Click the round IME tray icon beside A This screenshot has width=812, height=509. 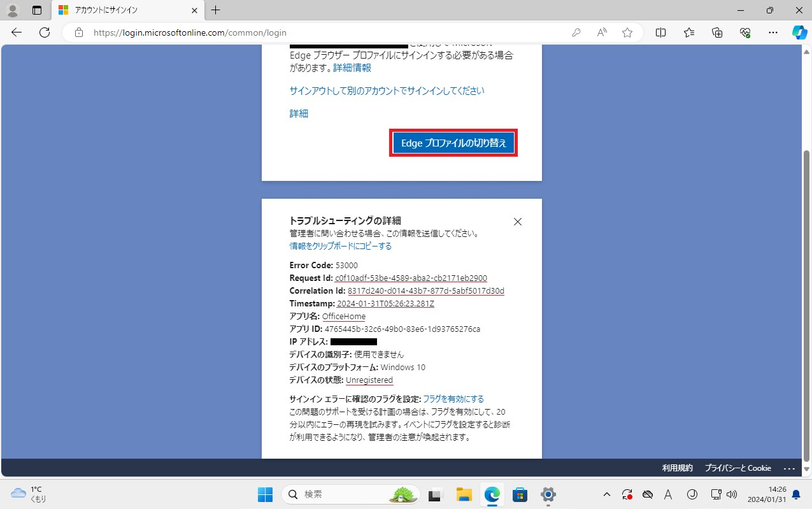692,494
